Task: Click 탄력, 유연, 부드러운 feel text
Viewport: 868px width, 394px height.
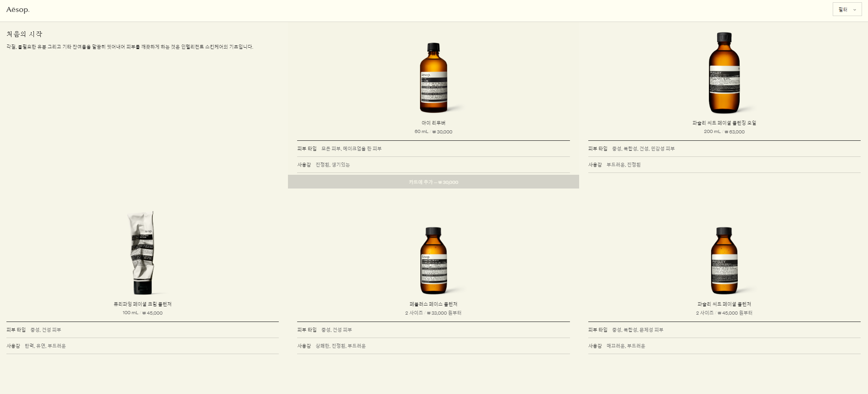Action: 45,346
